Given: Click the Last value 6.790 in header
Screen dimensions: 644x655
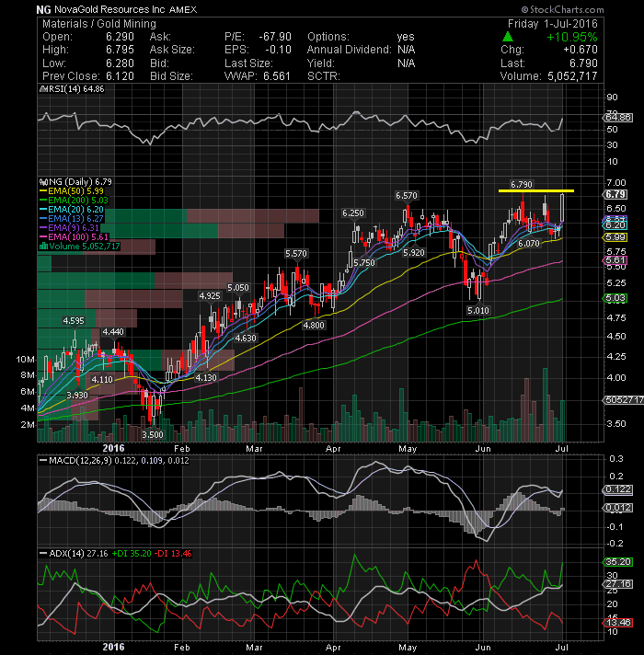Looking at the screenshot, I should pyautogui.click(x=583, y=63).
